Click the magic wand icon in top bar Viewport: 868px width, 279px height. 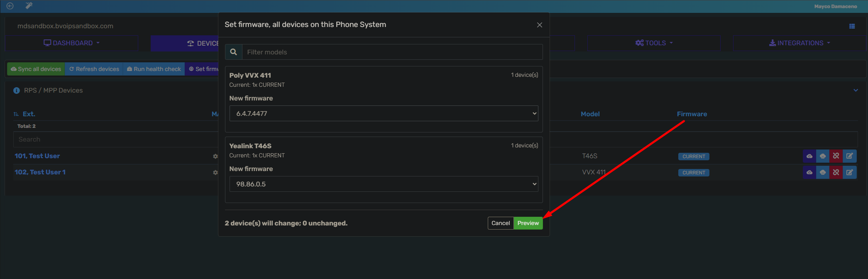[x=29, y=5]
